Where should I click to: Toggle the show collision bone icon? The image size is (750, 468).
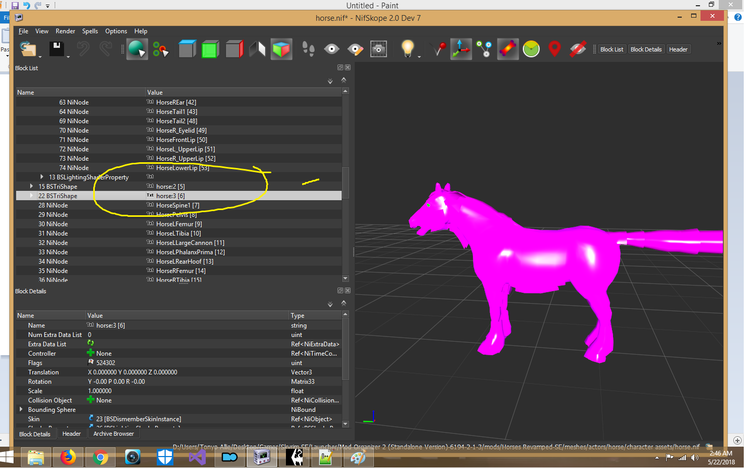click(x=507, y=49)
